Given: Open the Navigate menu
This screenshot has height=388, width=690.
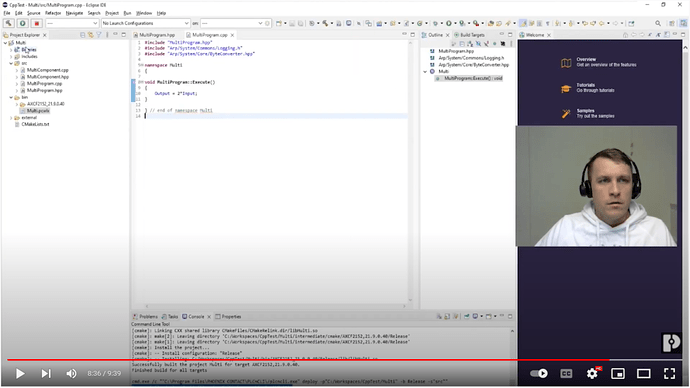Looking at the screenshot, I should 74,13.
